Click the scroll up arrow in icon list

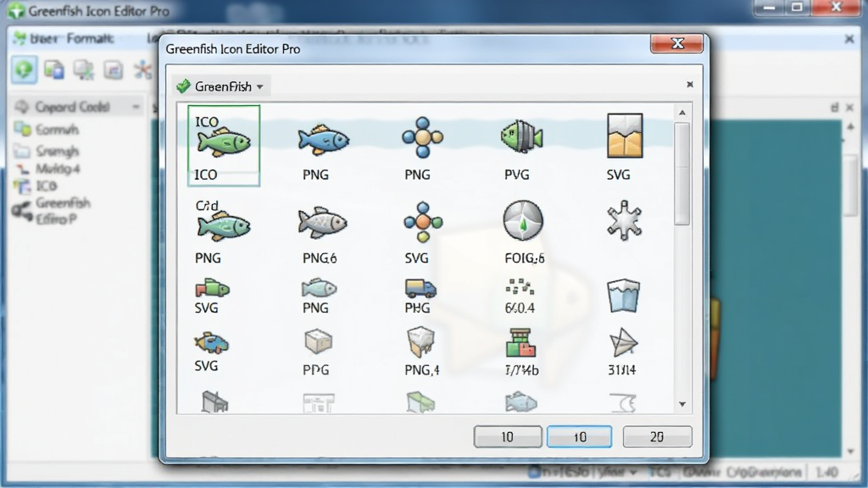(682, 113)
